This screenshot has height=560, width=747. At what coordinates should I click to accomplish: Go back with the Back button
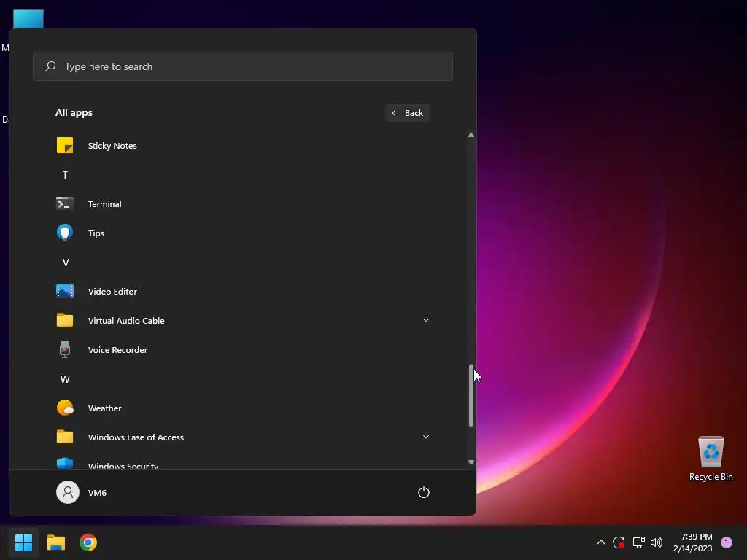click(408, 113)
